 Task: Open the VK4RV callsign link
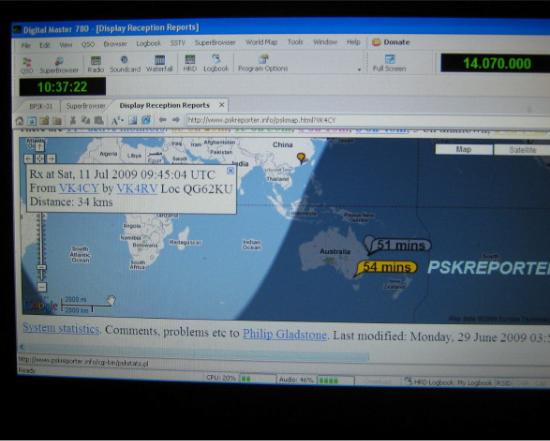[137, 188]
